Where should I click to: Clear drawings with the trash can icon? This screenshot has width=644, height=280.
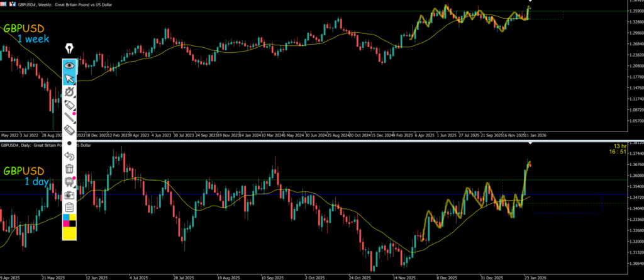coord(69,169)
